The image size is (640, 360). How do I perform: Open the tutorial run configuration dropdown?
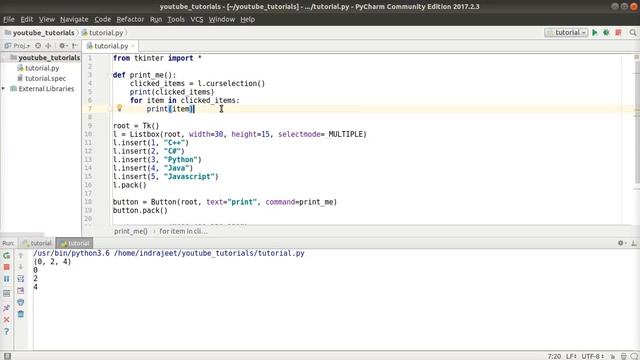pos(566,33)
